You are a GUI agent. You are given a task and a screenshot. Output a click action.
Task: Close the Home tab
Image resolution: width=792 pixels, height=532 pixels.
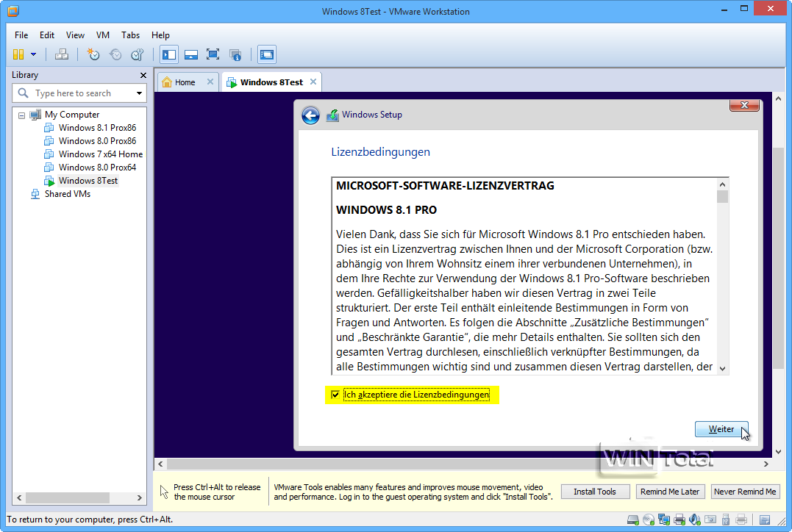(x=210, y=82)
